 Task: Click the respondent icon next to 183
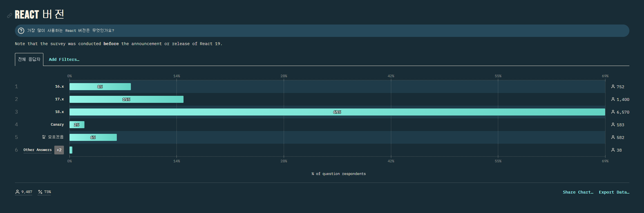pos(613,125)
